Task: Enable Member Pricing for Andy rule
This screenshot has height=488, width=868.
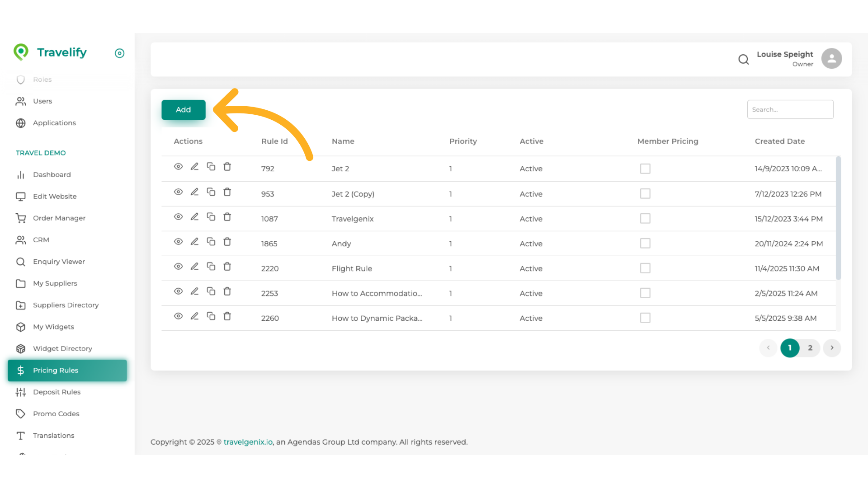Action: coord(645,244)
